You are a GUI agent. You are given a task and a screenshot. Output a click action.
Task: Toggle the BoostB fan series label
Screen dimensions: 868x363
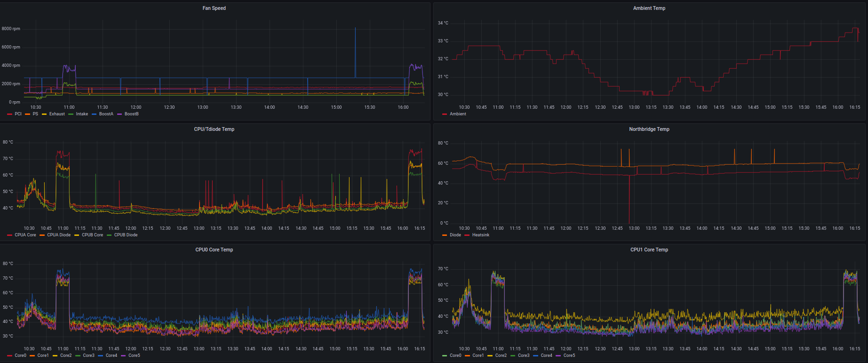[131, 114]
